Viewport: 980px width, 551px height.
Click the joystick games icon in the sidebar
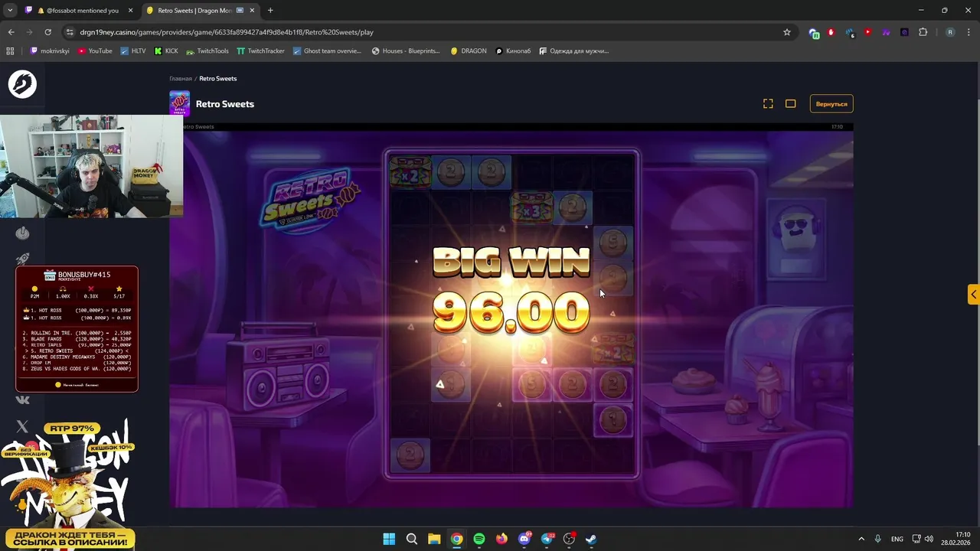tap(22, 233)
